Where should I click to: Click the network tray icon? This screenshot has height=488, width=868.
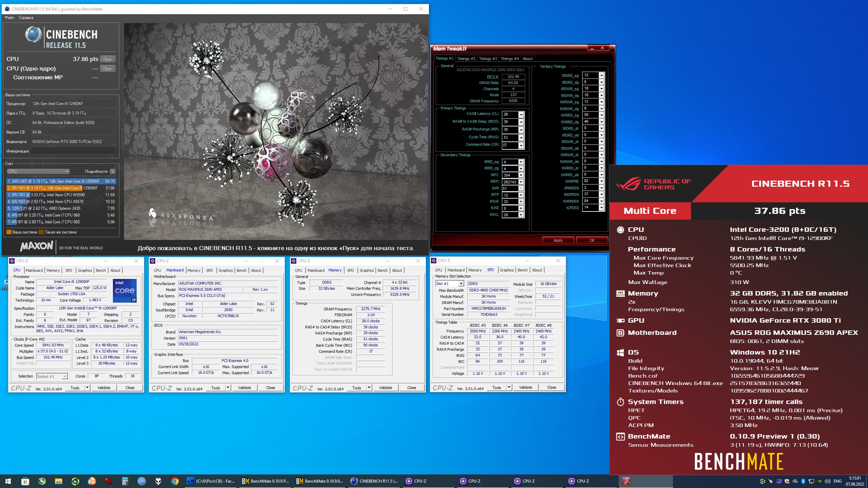(x=811, y=481)
